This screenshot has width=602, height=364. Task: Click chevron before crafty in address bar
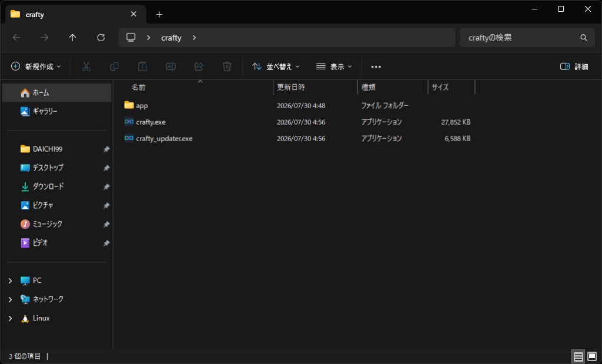149,38
